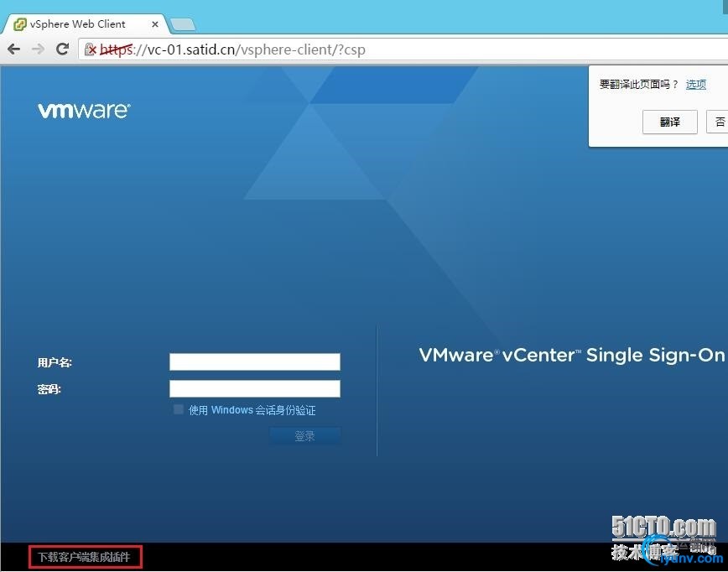Open the 选项 options link

[696, 85]
